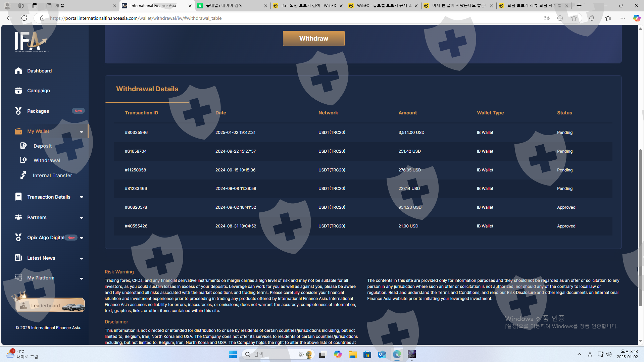Open the Leaderboard banner
Screen dimensions: 644x362
(x=50, y=305)
